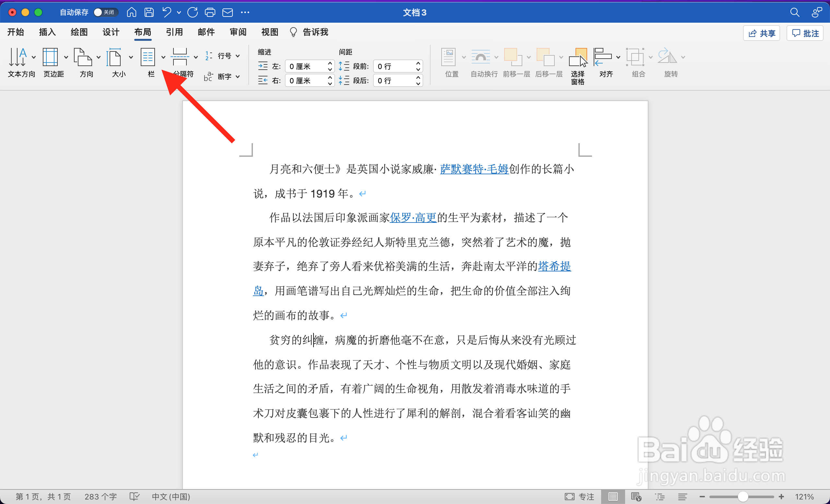The image size is (830, 504).
Task: Open the collaboration people icon
Action: [816, 12]
